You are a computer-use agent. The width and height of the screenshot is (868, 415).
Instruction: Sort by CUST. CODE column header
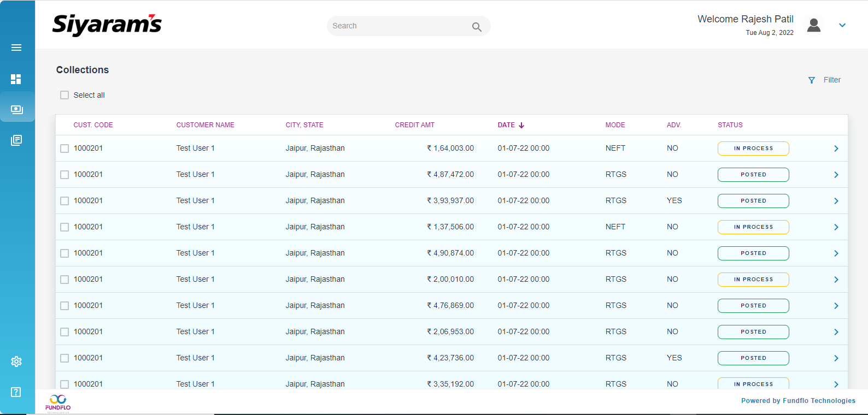[x=93, y=125]
